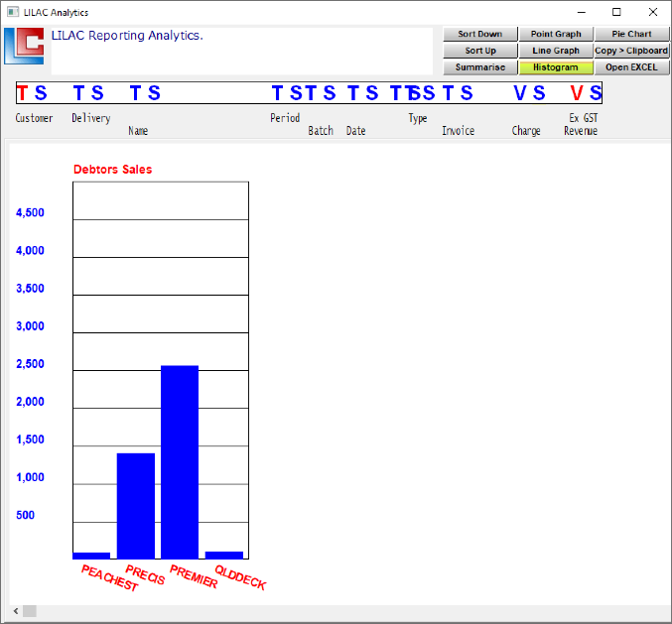This screenshot has width=672, height=624.
Task: Open the data in EXCEL
Action: pos(631,67)
